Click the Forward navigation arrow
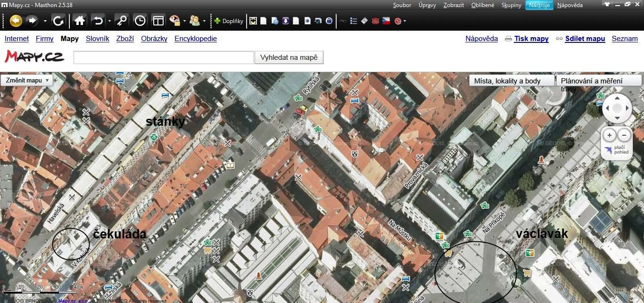644x303 pixels. coord(32,21)
